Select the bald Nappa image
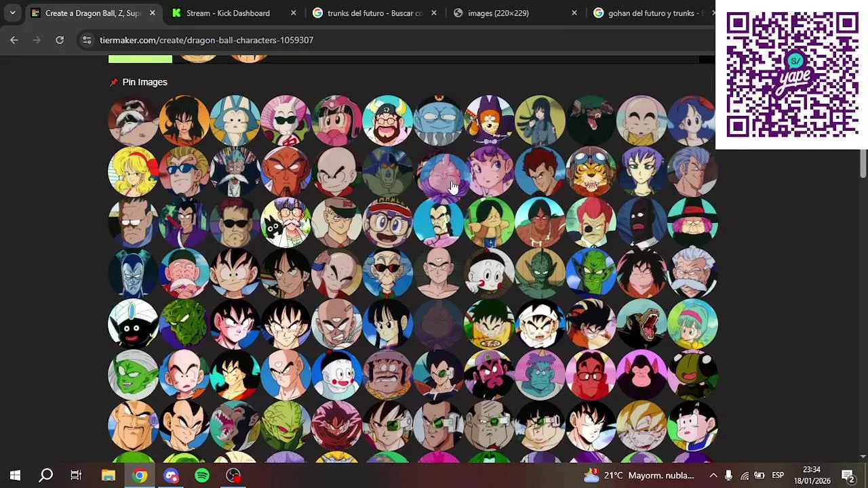Viewport: 868px width, 488px height. pos(134,426)
